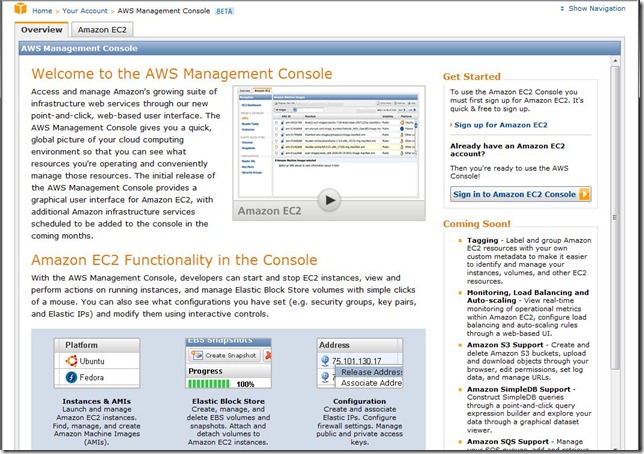Go to the Home breadcrumb link
Image resolution: width=644 pixels, height=454 pixels.
[x=42, y=11]
